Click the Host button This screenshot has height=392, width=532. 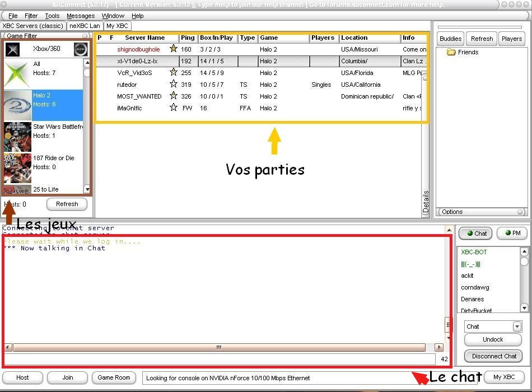[22, 377]
